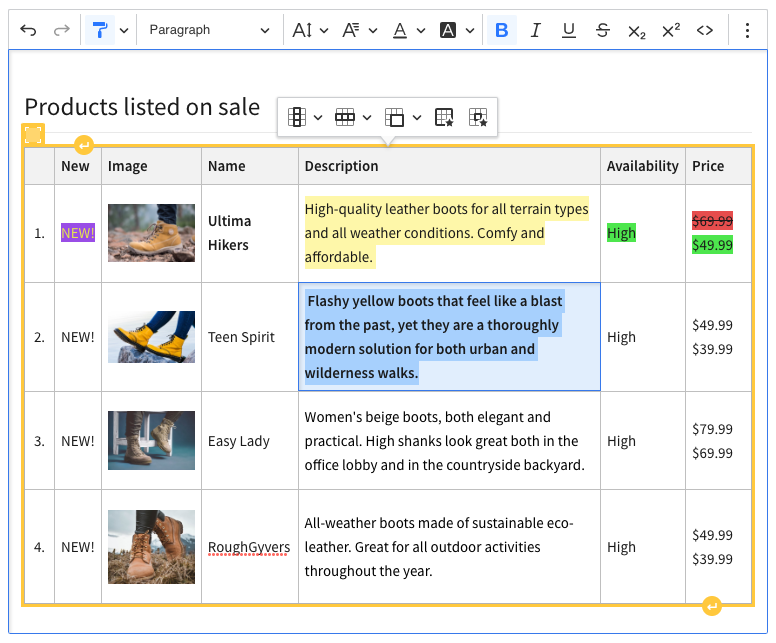Open the Font color dropdown
Screen dimensions: 776x643
409,30
